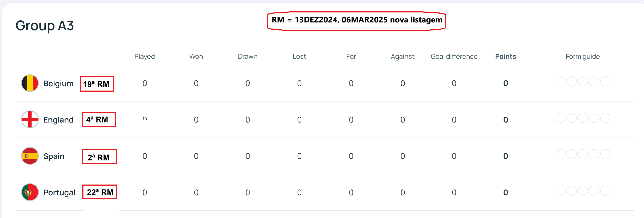644x218 pixels.
Task: Click the Group A3 heading
Action: [45, 26]
